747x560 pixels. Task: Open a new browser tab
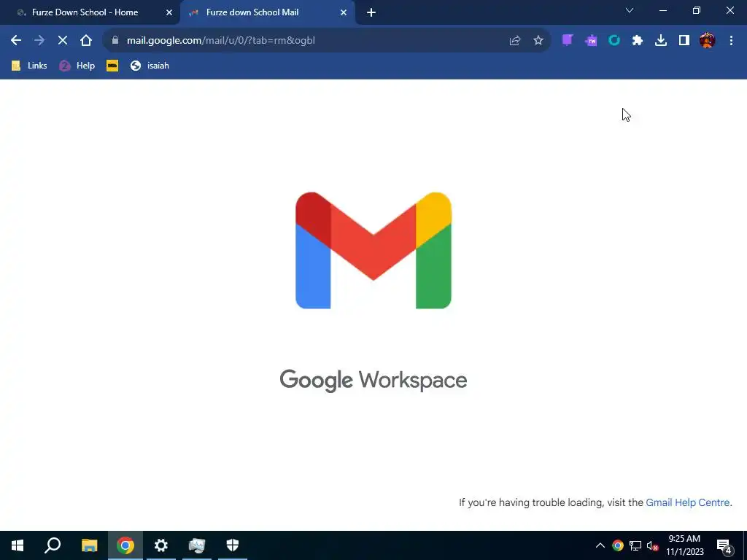(371, 12)
